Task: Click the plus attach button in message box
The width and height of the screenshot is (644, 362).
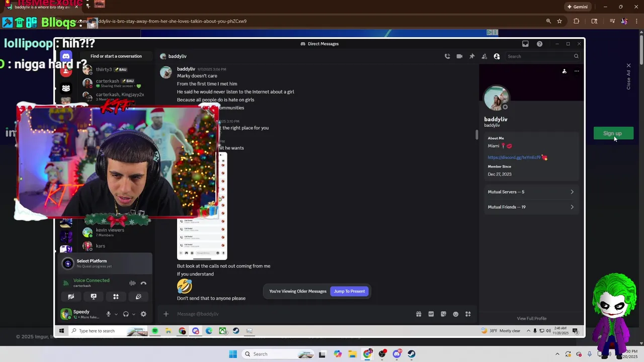Action: pyautogui.click(x=166, y=314)
